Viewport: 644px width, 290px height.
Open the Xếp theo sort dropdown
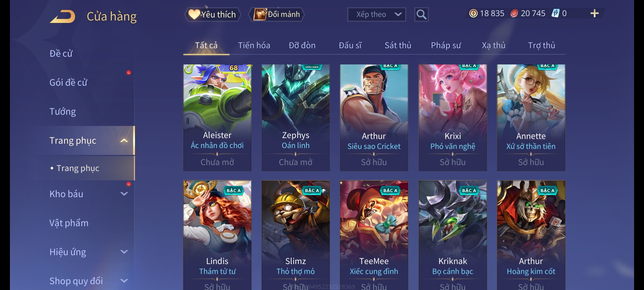click(376, 15)
